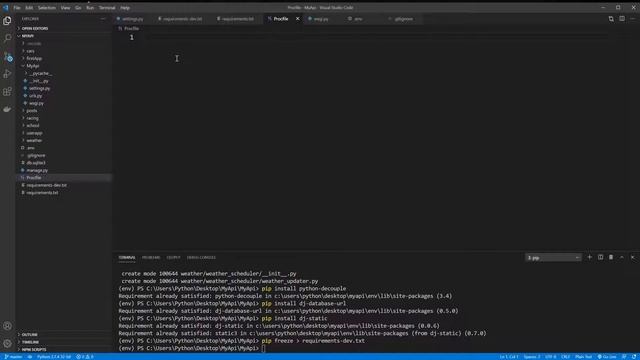This screenshot has height=360, width=640.
Task: Change indentation via Spaces status item
Action: (532, 357)
